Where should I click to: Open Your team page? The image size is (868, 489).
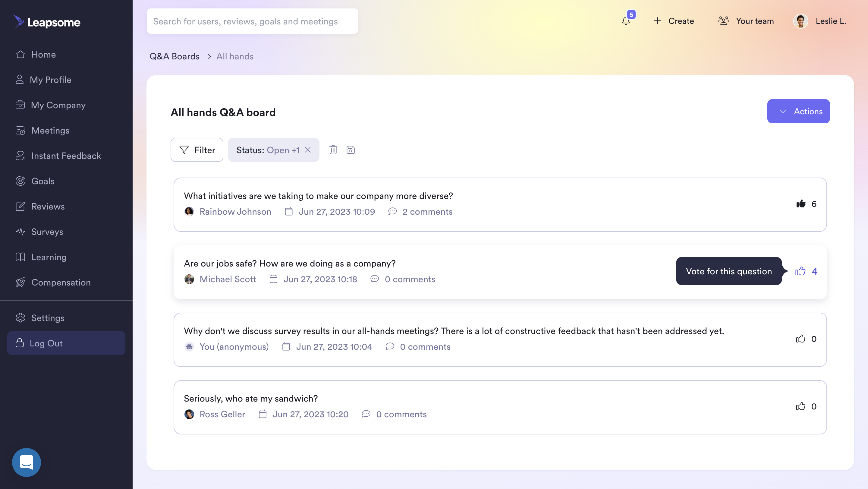point(746,21)
